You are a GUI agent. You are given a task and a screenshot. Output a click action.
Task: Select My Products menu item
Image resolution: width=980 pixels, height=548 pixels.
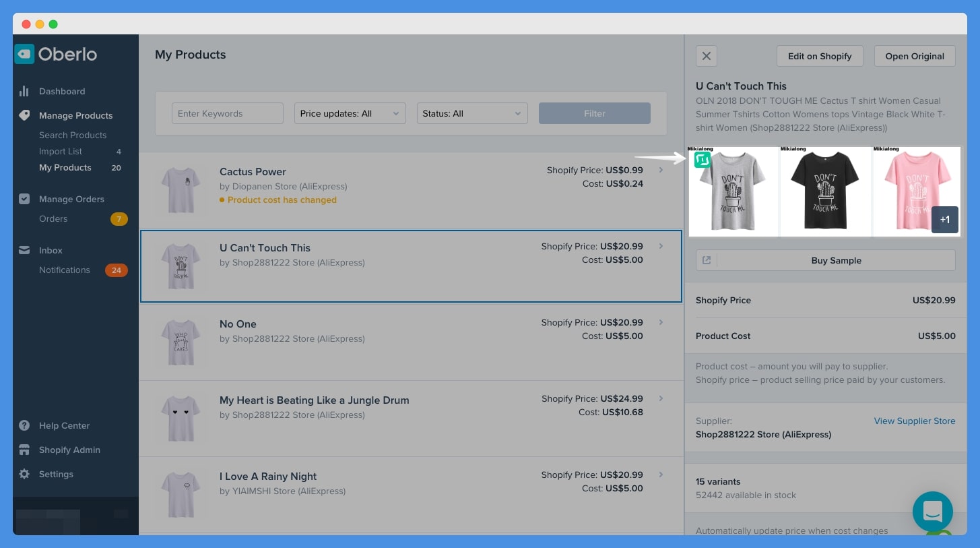pyautogui.click(x=65, y=167)
